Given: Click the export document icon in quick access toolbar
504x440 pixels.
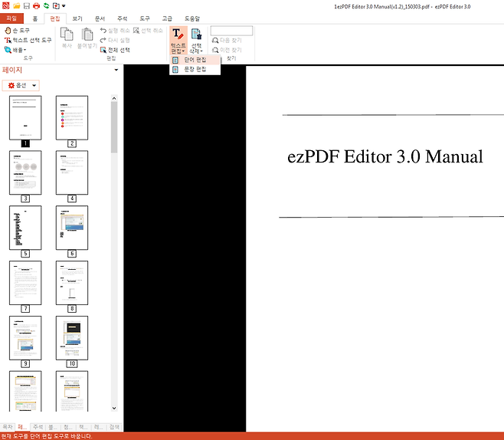Looking at the screenshot, I should [x=56, y=6].
